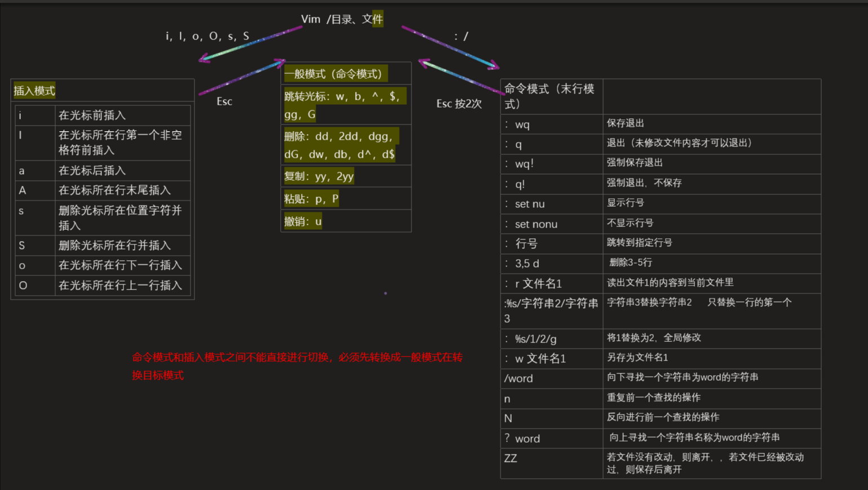Viewport: 868px width, 490px height.
Task: Click the red note about switching modes
Action: (x=297, y=366)
